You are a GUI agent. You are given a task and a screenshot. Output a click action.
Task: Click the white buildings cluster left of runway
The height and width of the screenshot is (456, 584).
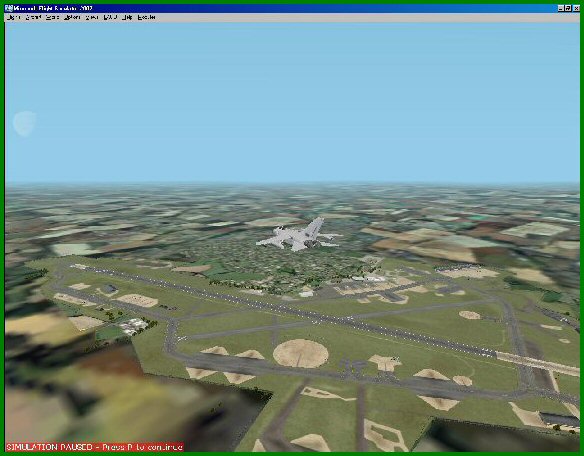133,326
